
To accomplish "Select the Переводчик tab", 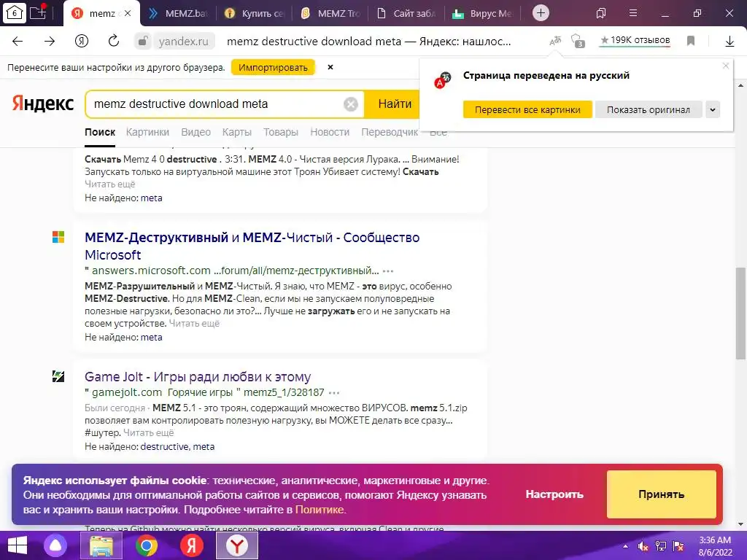I will tap(390, 132).
